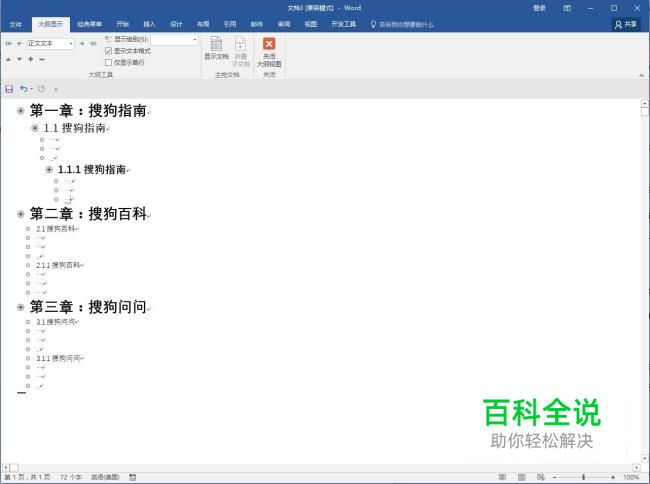Toggle expander beside 第三章：搜狗问问
The height and width of the screenshot is (484, 650).
click(x=20, y=307)
